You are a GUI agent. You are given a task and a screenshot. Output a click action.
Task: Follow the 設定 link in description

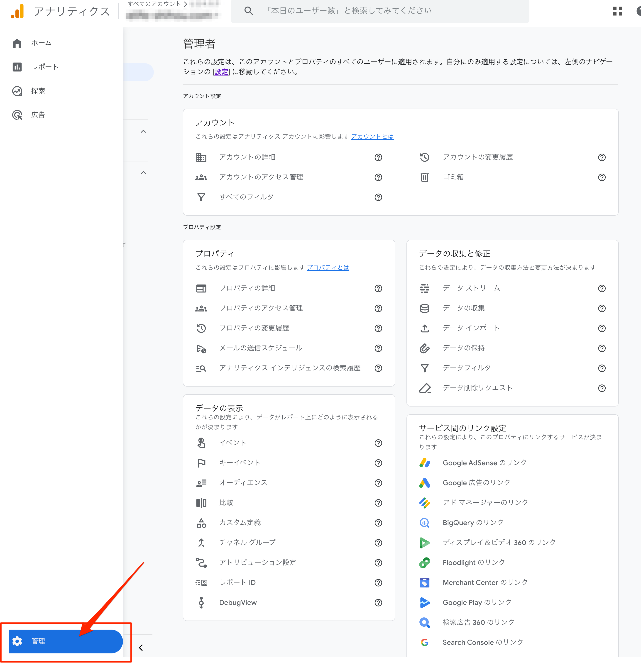click(x=221, y=72)
